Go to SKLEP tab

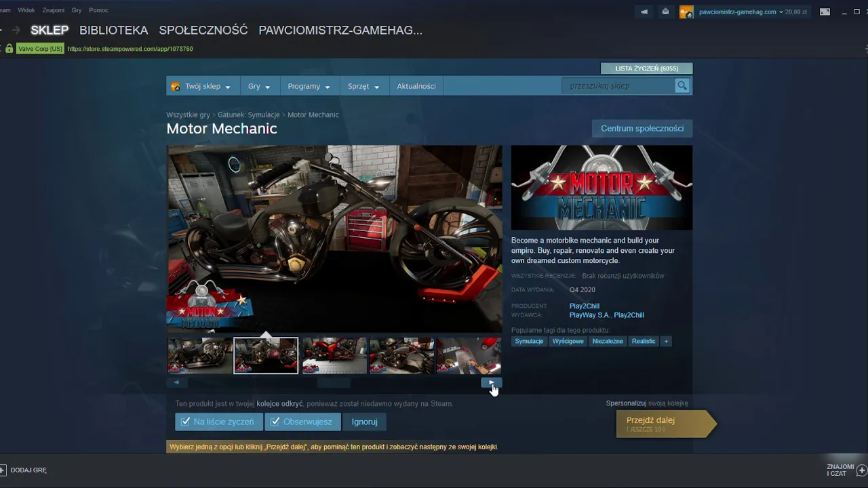pyautogui.click(x=50, y=30)
